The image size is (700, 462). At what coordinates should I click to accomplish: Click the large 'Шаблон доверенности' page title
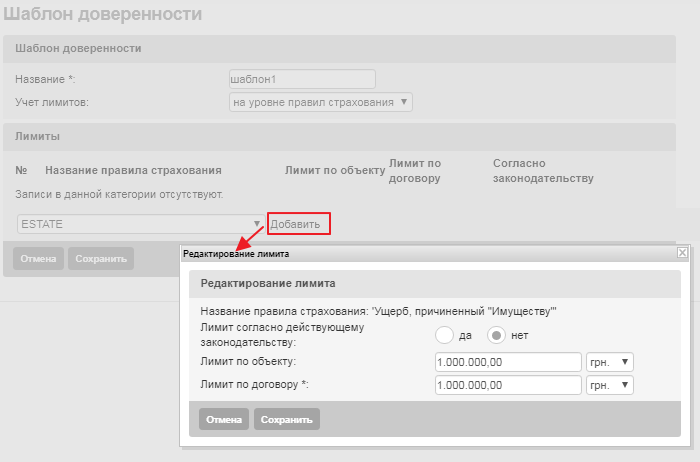pyautogui.click(x=103, y=13)
